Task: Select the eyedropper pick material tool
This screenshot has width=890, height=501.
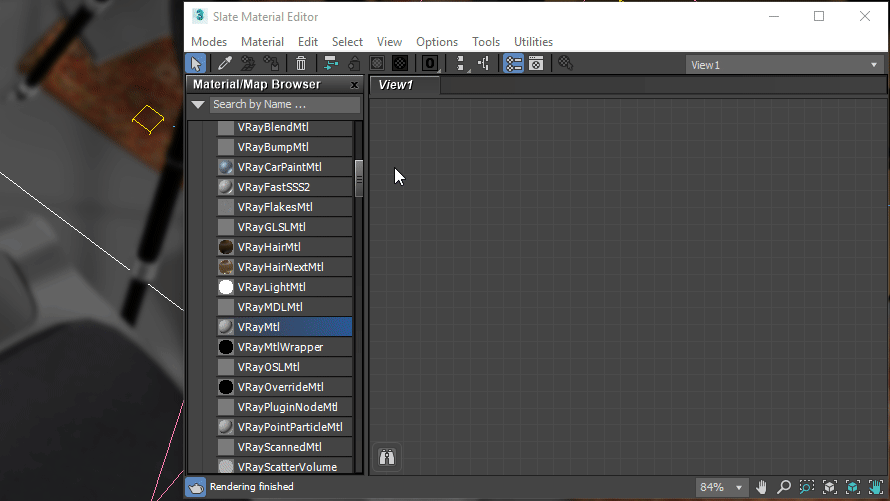Action: click(x=226, y=64)
